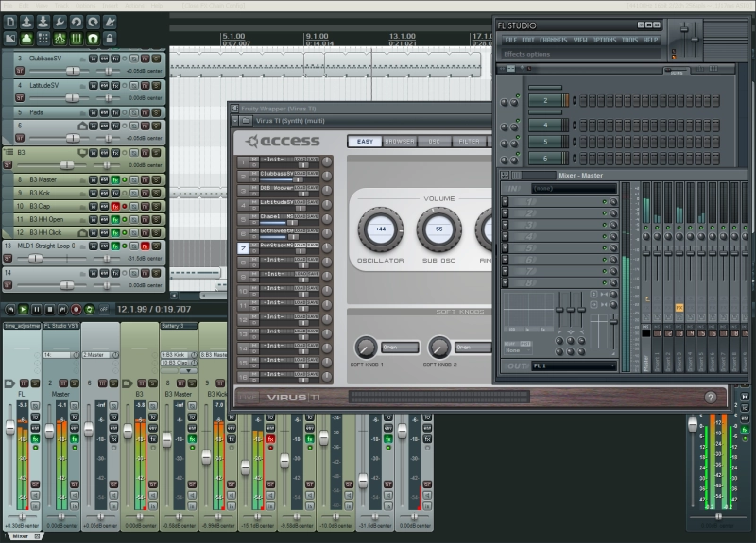Expand FL mixer effect slot 1 arrow
Image resolution: width=756 pixels, height=543 pixels.
click(505, 202)
